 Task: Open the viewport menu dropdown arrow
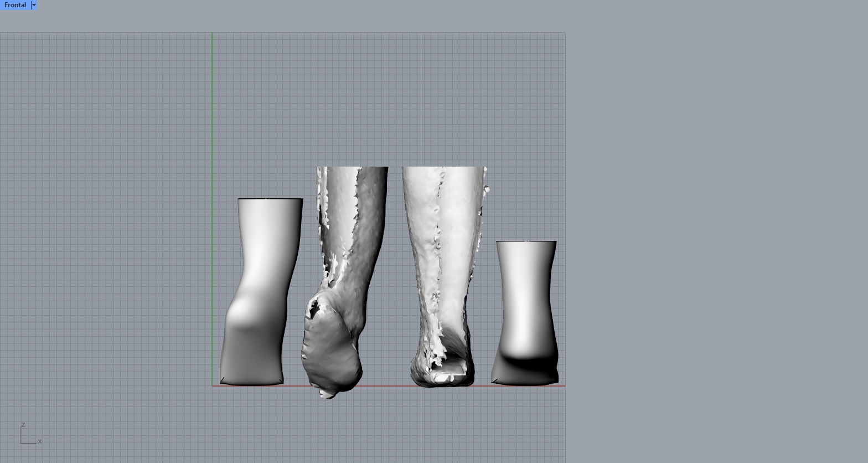34,5
